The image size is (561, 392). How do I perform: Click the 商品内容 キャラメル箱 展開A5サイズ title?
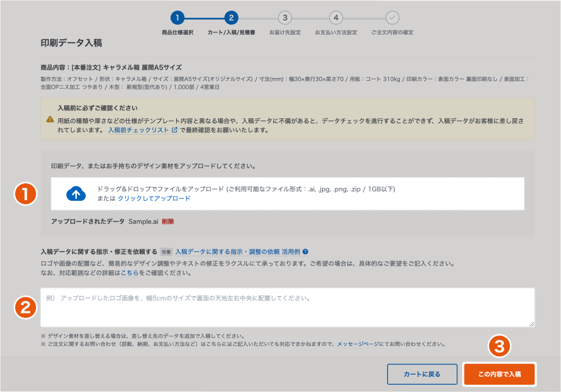pos(111,68)
